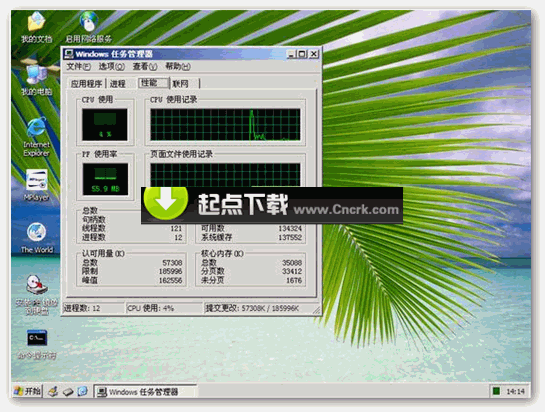
Task: Click the 未分页 value 1676
Action: (x=294, y=280)
